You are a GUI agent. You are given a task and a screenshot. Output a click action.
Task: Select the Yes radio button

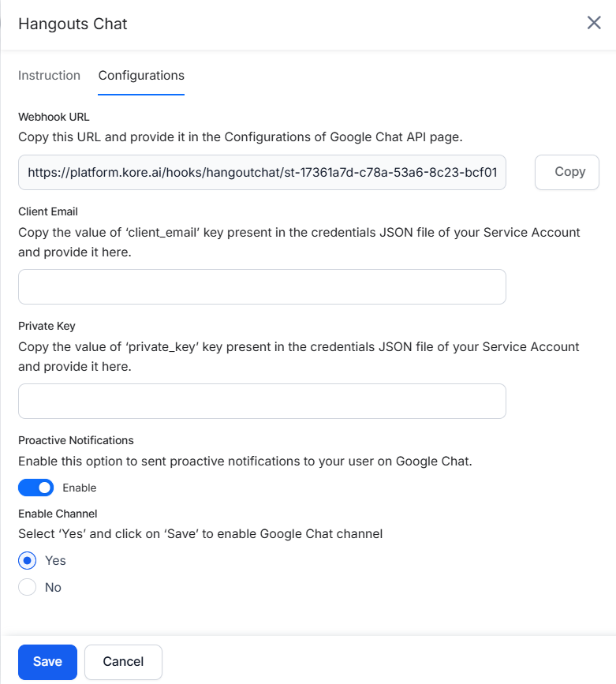click(x=28, y=561)
